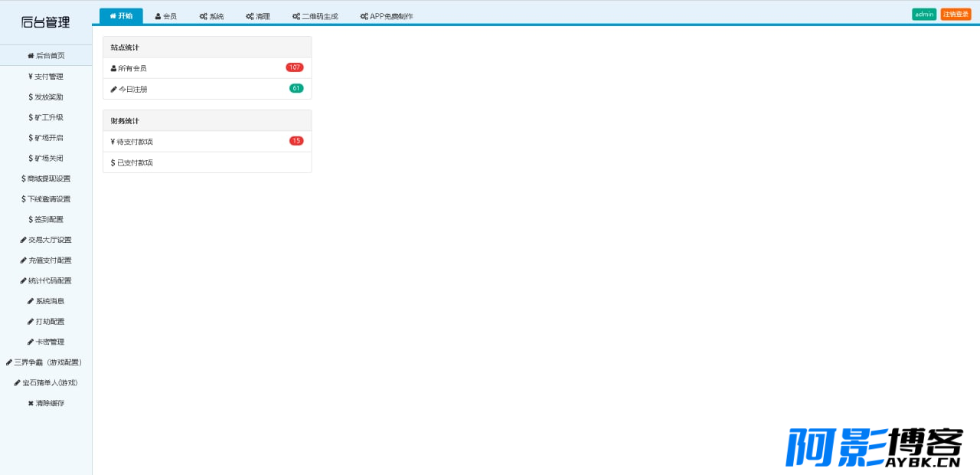Image resolution: width=980 pixels, height=475 pixels.
Task: Click the pencil icon beside 打劫配置
Action: (31, 322)
